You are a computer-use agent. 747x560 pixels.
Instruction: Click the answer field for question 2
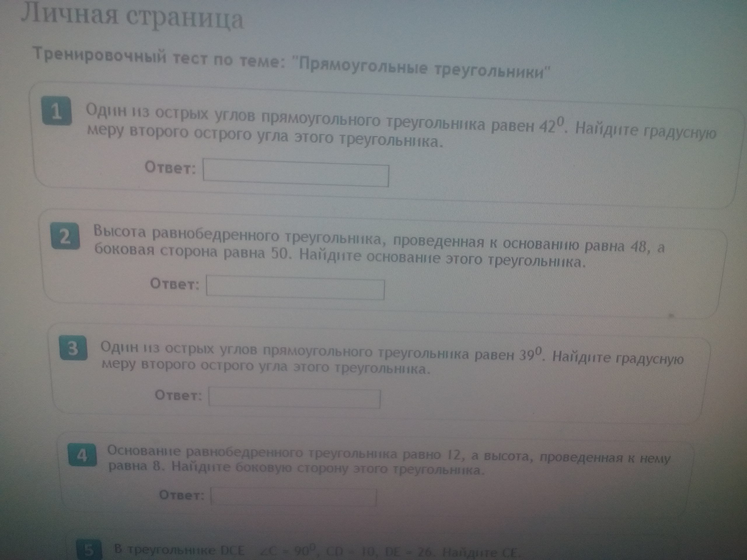click(x=296, y=288)
